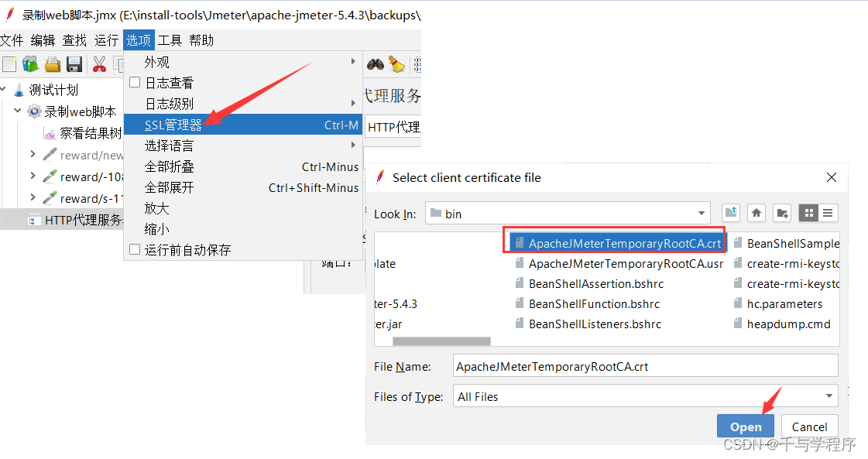
Task: Expand the reward/new tree node
Action: pyautogui.click(x=33, y=154)
